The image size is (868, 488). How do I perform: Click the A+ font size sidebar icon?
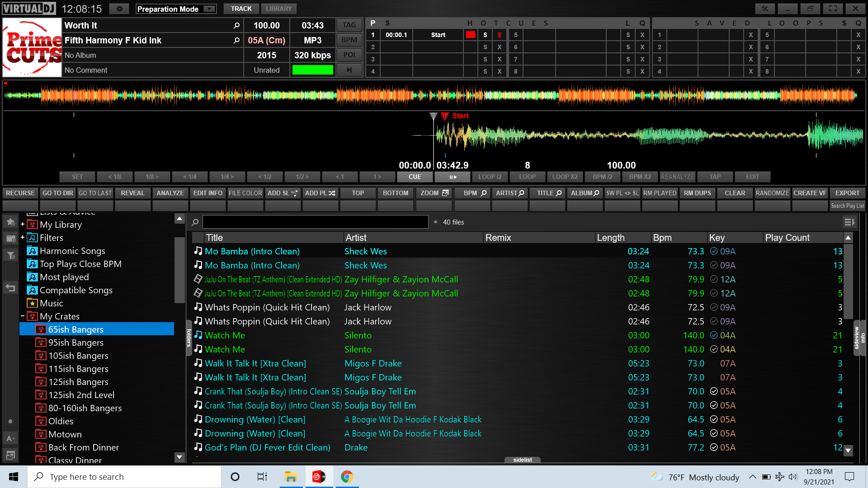10,438
